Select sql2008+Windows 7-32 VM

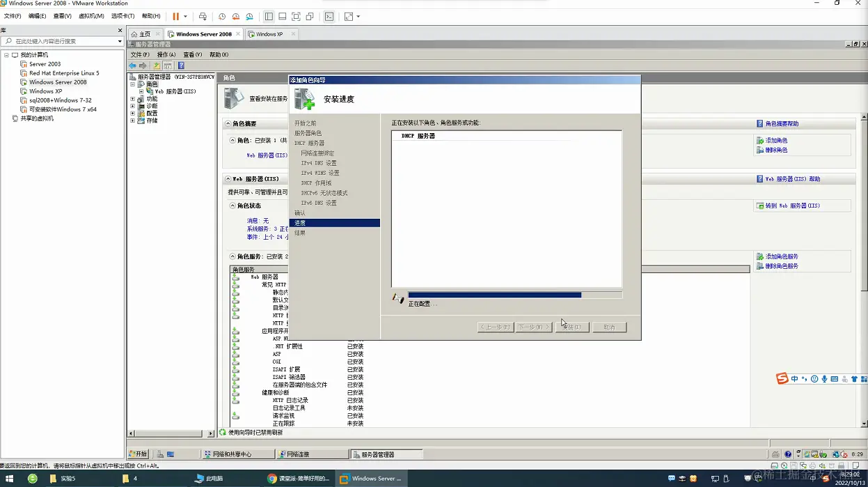coord(60,100)
